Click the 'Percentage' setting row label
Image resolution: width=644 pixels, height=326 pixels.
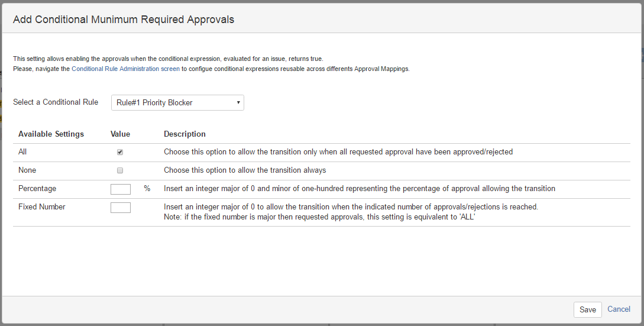(x=37, y=189)
